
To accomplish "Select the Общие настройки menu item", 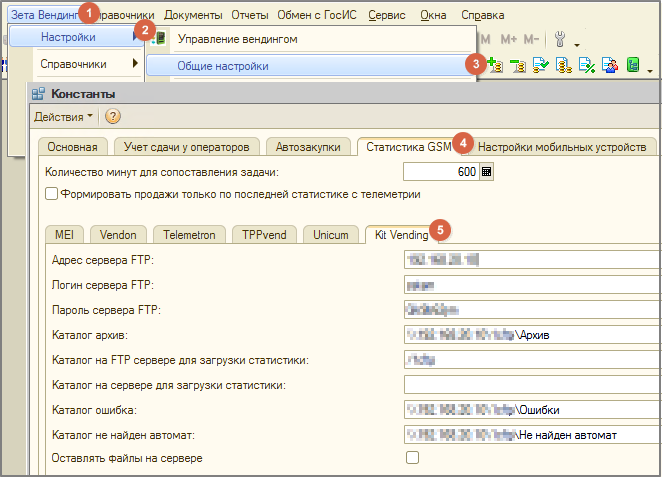I will click(312, 66).
